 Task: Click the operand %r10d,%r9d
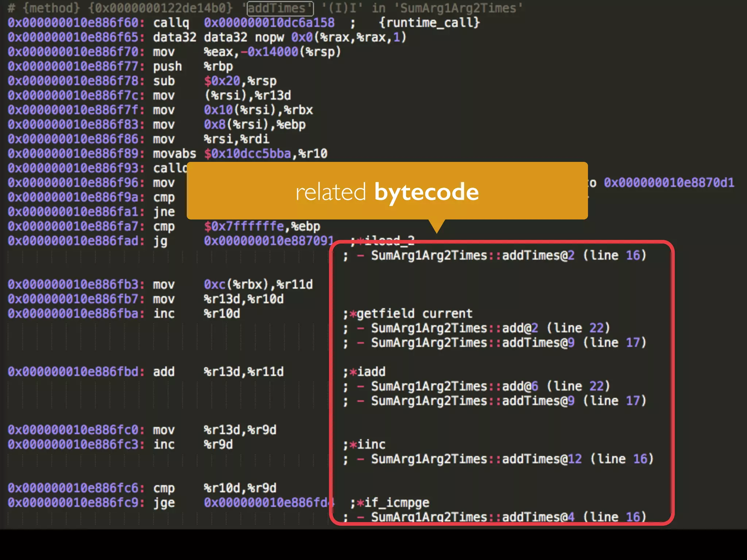(240, 488)
